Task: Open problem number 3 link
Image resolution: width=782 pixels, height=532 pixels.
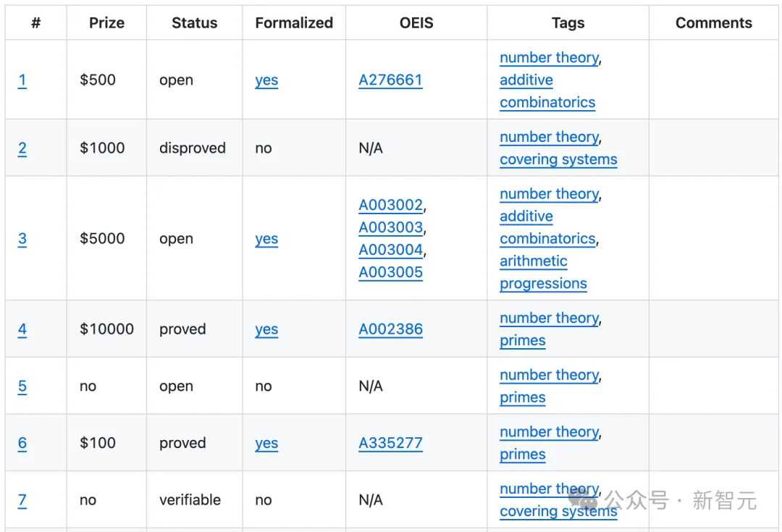Action: click(22, 239)
